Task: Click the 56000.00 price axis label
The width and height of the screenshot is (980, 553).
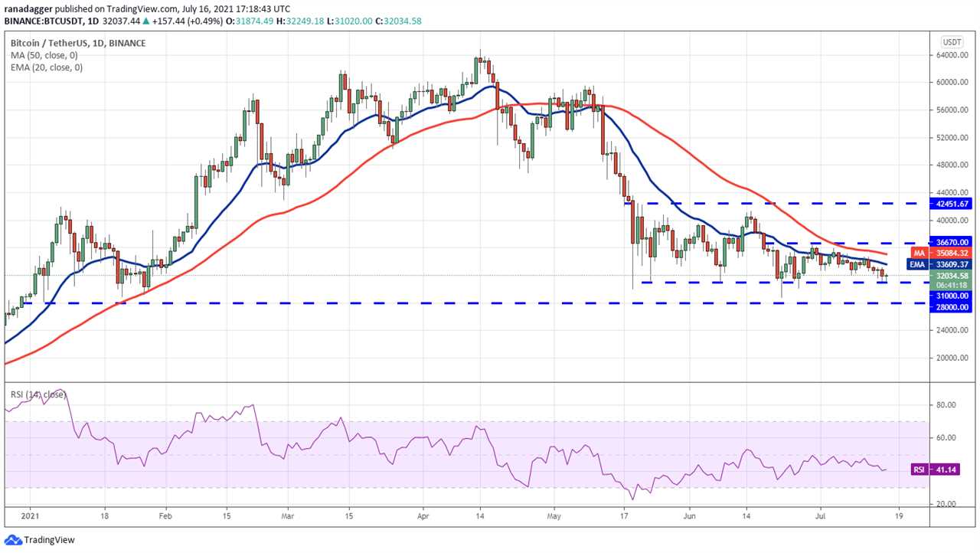Action: coord(952,110)
